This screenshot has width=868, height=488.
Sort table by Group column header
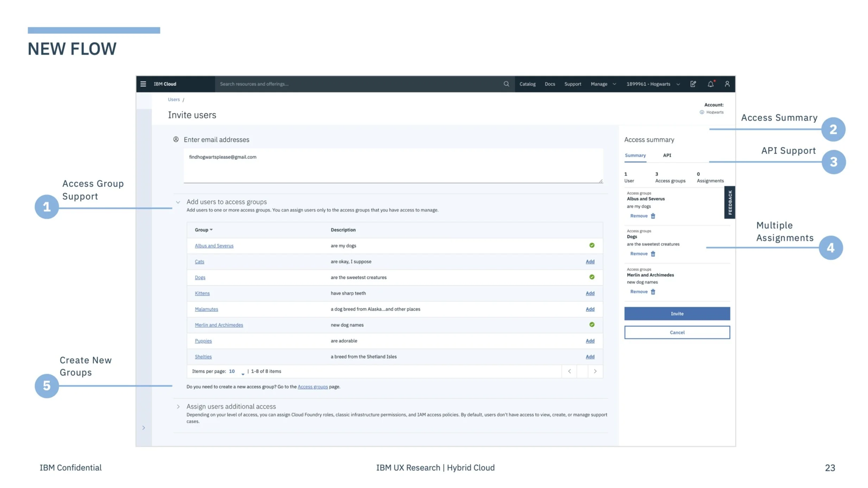(x=203, y=230)
